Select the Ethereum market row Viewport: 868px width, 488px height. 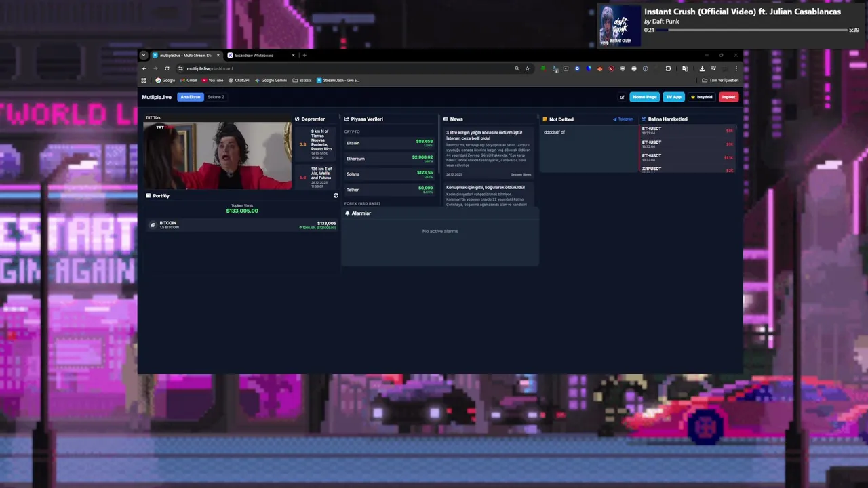(x=389, y=159)
